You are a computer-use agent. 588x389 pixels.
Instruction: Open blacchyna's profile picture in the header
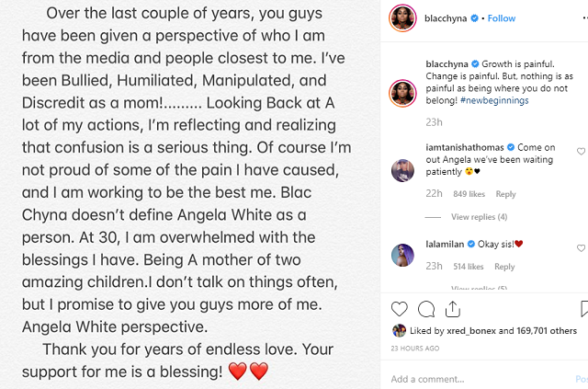point(402,18)
